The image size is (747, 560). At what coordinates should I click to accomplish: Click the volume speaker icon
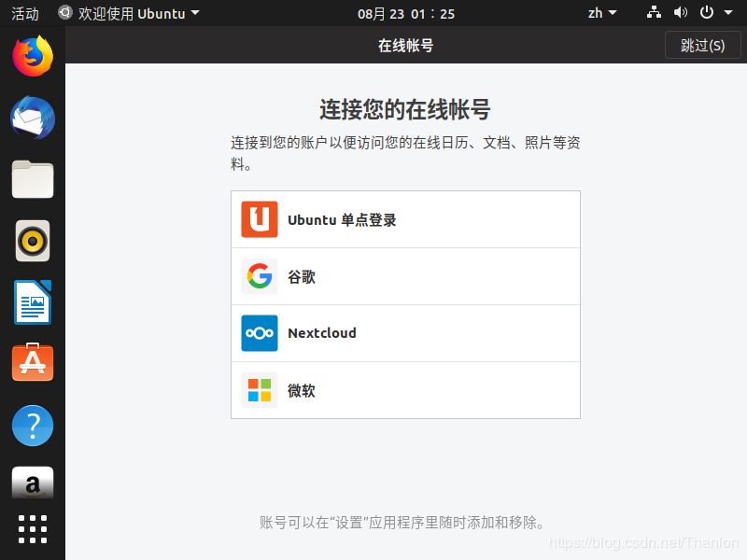click(x=680, y=13)
